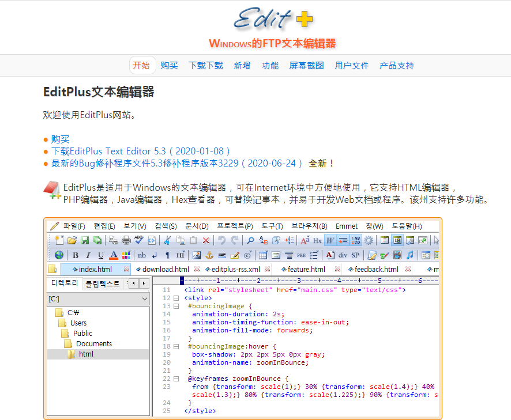Open the 下载EditPlus Text Editor 5.3 link
This screenshot has width=511, height=420.
point(141,151)
